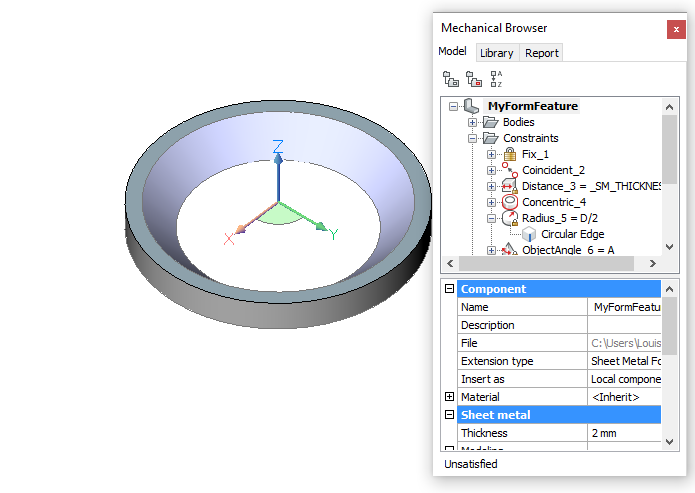Screen dimensions: 695x493
Task: Click the Concentric_4 constraint icon
Action: point(509,202)
